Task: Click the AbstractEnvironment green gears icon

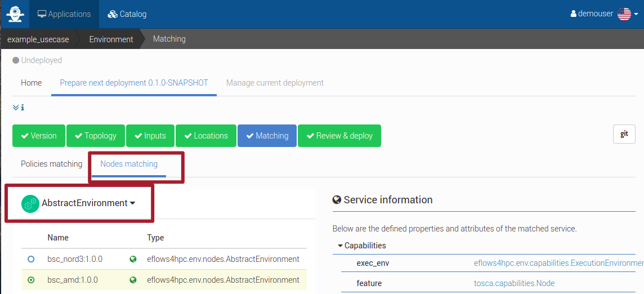Action: click(x=30, y=203)
